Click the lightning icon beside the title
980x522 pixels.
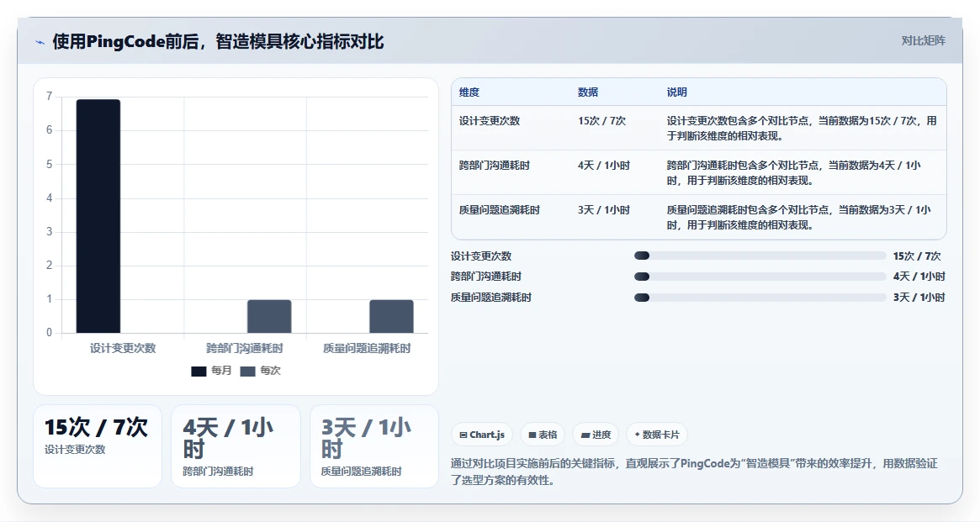[x=40, y=43]
